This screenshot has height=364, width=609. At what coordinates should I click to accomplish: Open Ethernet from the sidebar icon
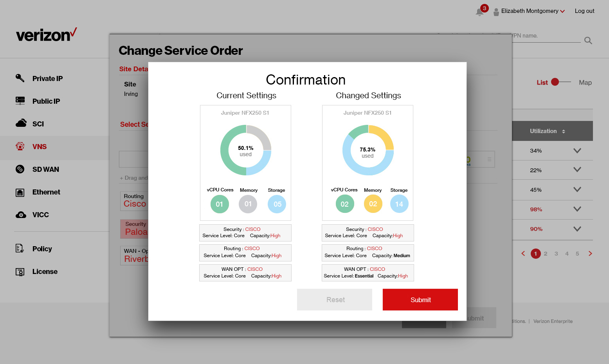(x=20, y=192)
